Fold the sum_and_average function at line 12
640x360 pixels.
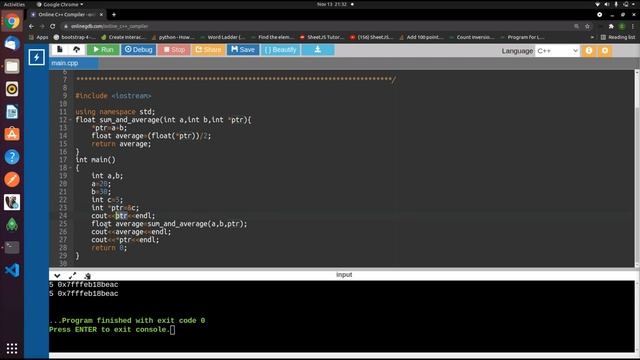70,120
